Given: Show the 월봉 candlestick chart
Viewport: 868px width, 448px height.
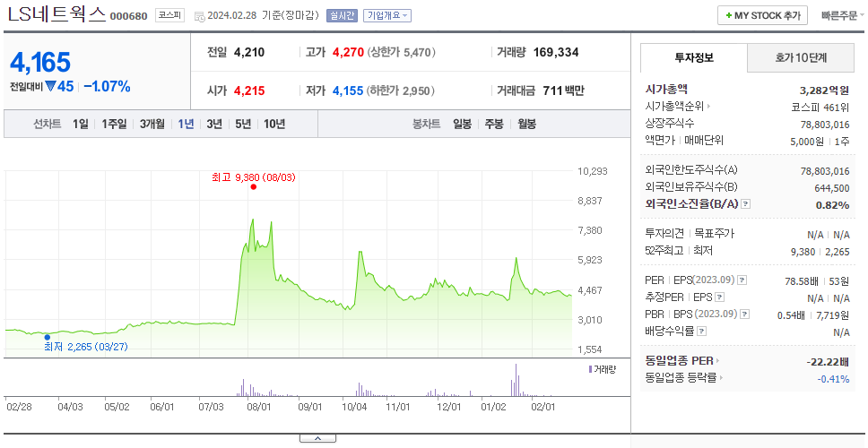Looking at the screenshot, I should click(527, 124).
